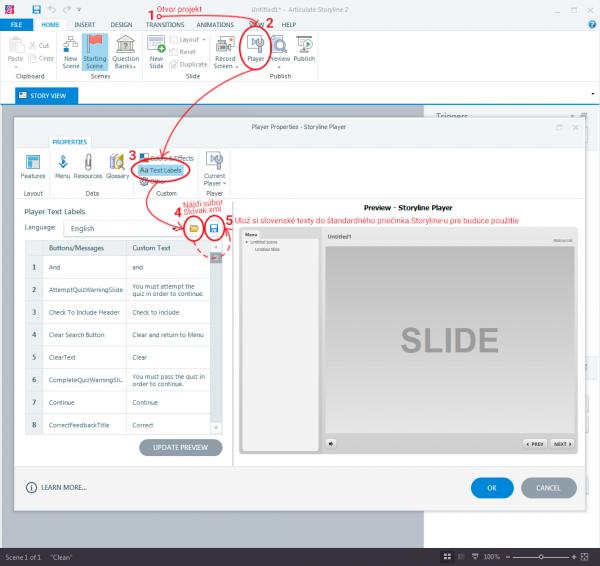Switch to story view grid icon in status bar
600x566 pixels.
tap(447, 556)
